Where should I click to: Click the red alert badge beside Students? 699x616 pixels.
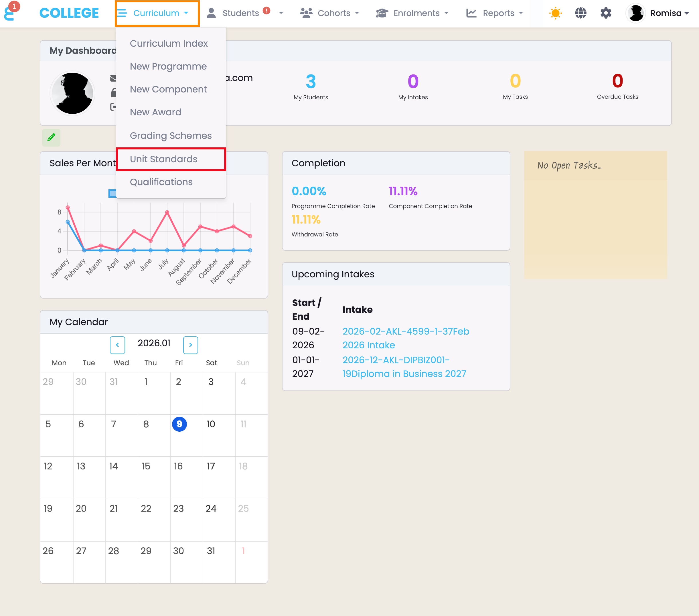pos(266,11)
